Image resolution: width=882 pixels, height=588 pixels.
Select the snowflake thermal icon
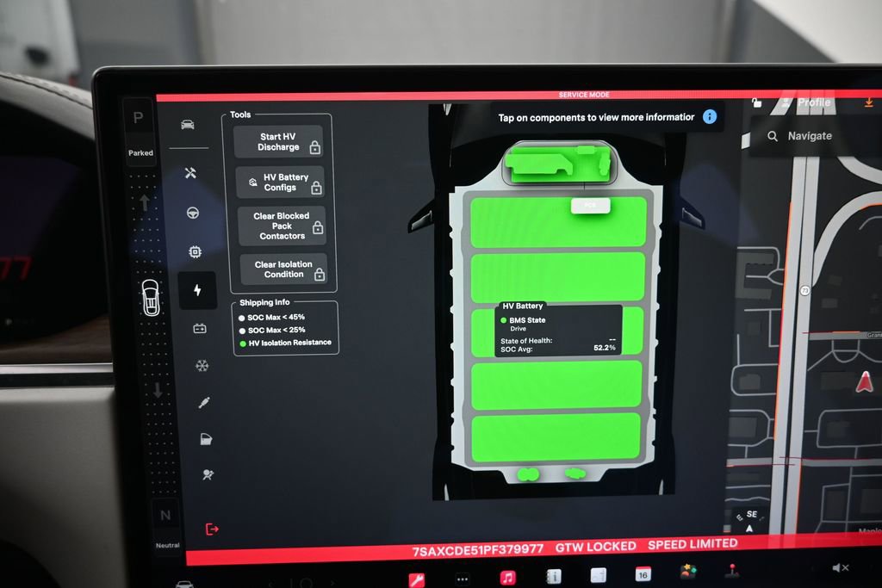(x=202, y=366)
